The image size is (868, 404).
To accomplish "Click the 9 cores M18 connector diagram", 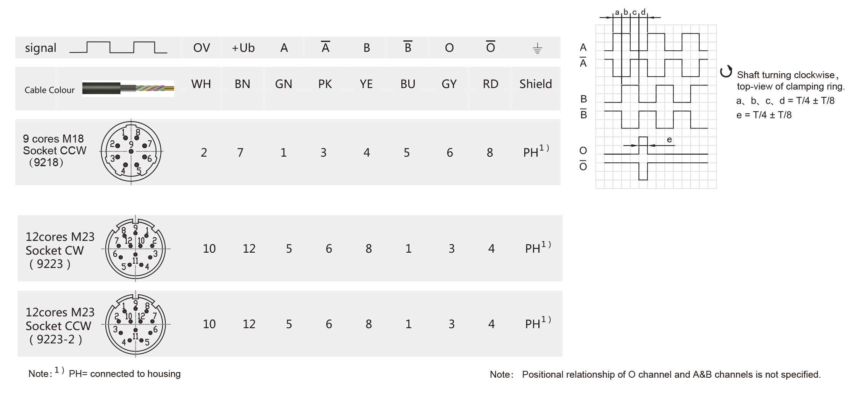I will click(131, 151).
